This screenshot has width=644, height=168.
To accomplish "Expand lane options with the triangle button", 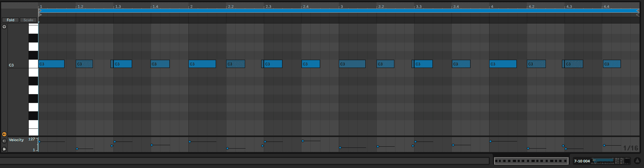I will 4,149.
